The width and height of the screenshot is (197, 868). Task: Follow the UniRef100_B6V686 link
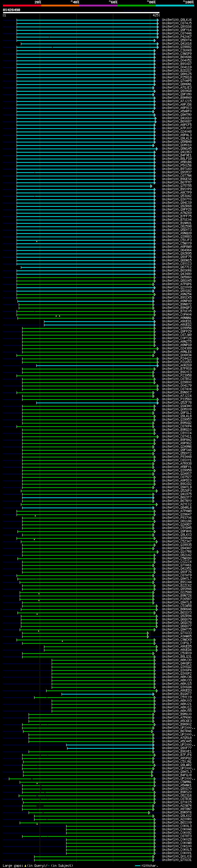point(177,57)
